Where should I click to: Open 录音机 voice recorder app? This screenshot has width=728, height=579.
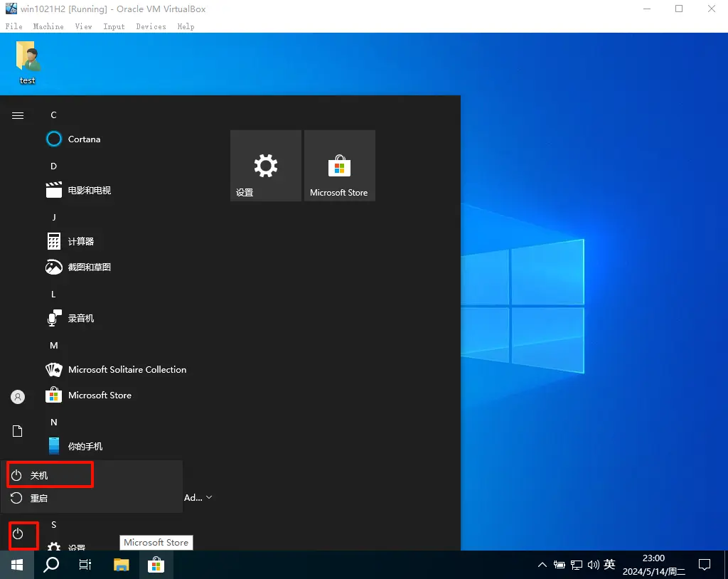pyautogui.click(x=70, y=319)
